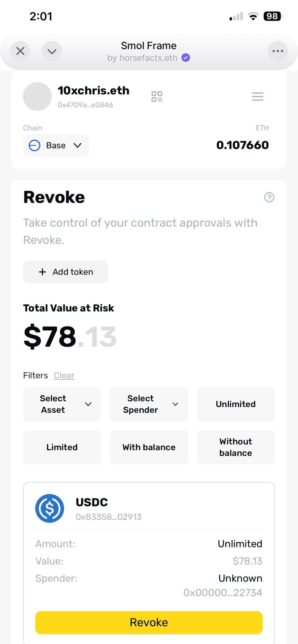The image size is (298, 644).
Task: Tap the 10xchris.eth profile avatar
Action: tap(37, 96)
